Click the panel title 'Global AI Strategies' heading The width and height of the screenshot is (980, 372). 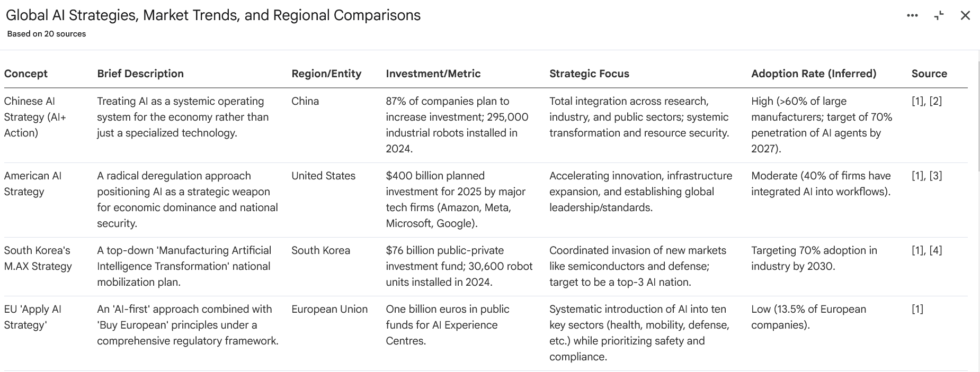(213, 15)
